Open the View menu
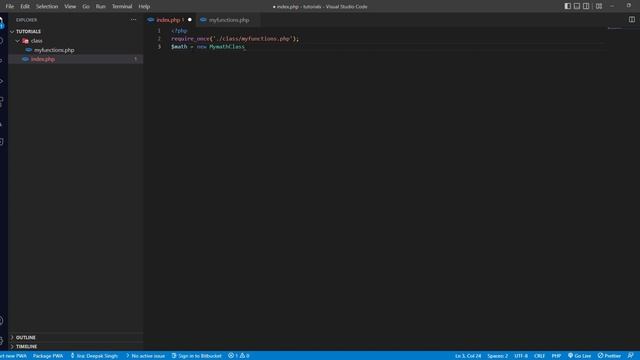This screenshot has width=640, height=360. tap(70, 6)
